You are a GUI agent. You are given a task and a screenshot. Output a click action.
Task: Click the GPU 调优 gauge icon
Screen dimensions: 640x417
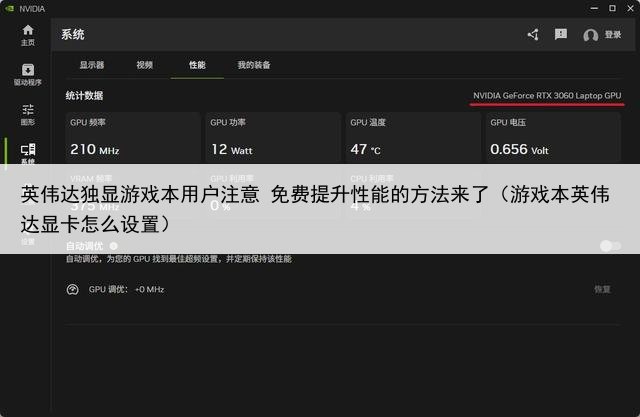pos(72,290)
